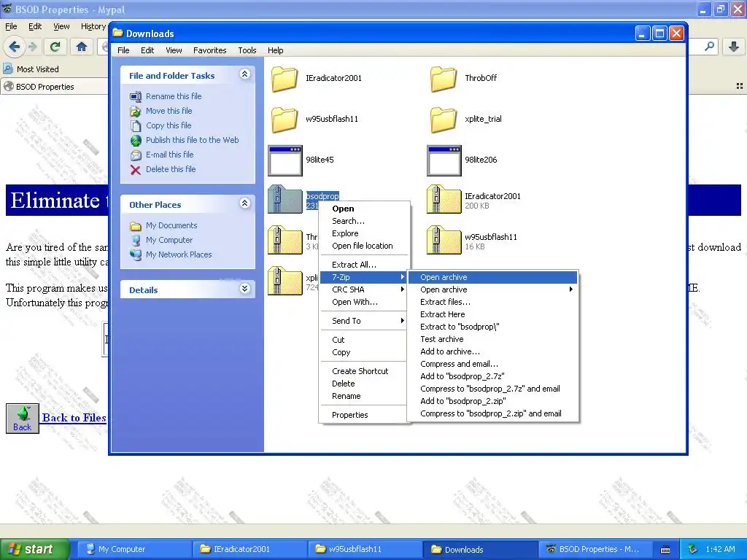Image resolution: width=747 pixels, height=560 pixels.
Task: Click the Move this file link
Action: pyautogui.click(x=169, y=111)
